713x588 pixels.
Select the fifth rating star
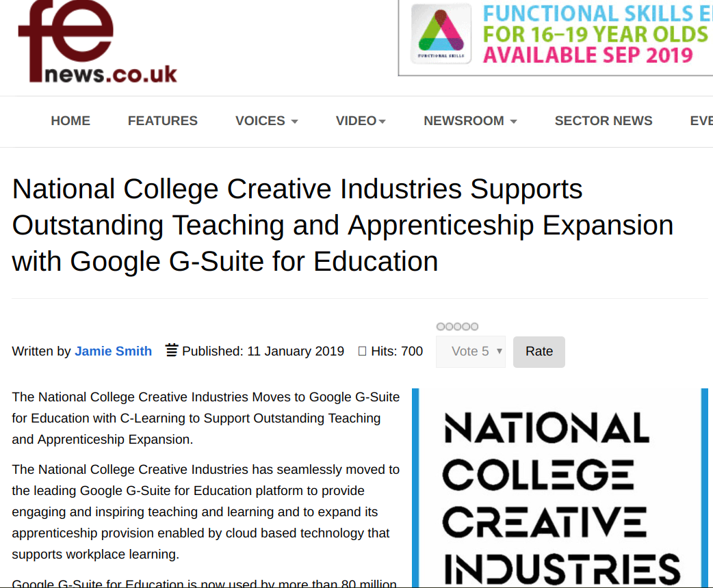474,327
